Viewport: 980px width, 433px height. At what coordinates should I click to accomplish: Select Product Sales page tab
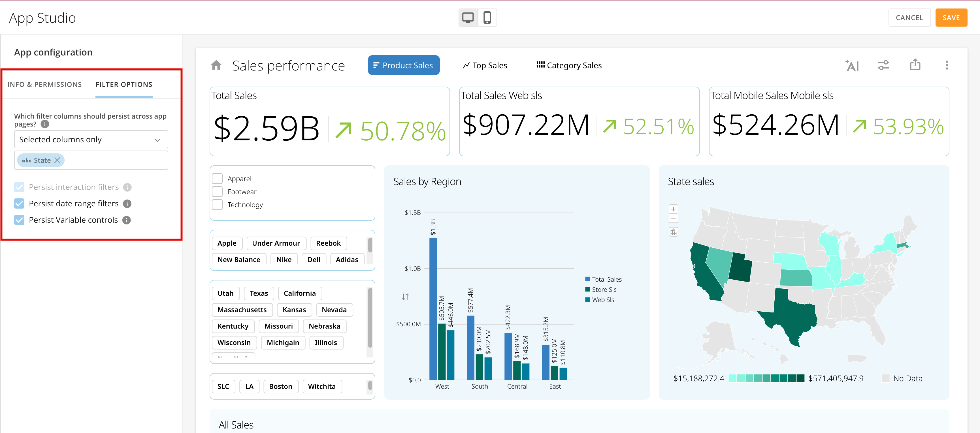404,65
